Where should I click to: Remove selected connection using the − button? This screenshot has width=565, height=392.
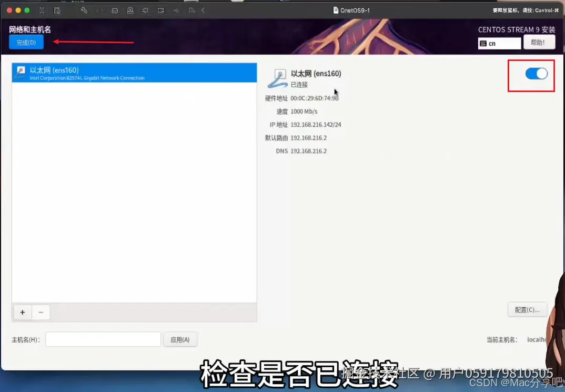pos(41,312)
